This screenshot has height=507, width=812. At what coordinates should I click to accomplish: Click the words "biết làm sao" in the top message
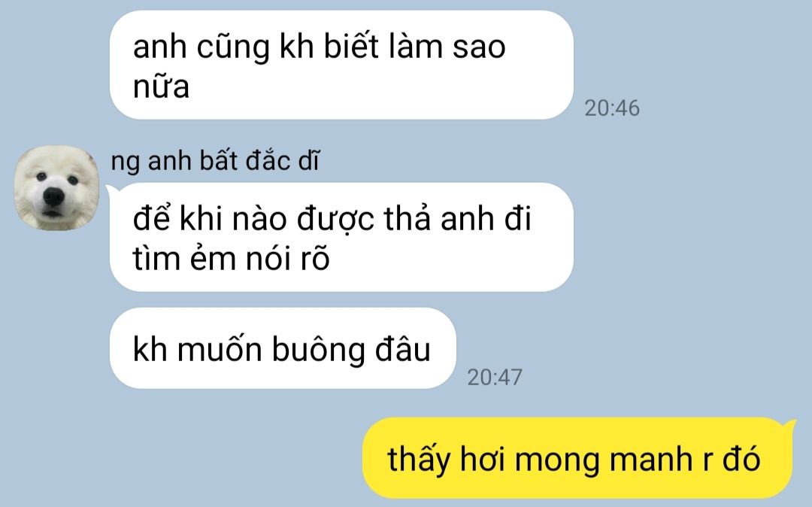(x=415, y=46)
